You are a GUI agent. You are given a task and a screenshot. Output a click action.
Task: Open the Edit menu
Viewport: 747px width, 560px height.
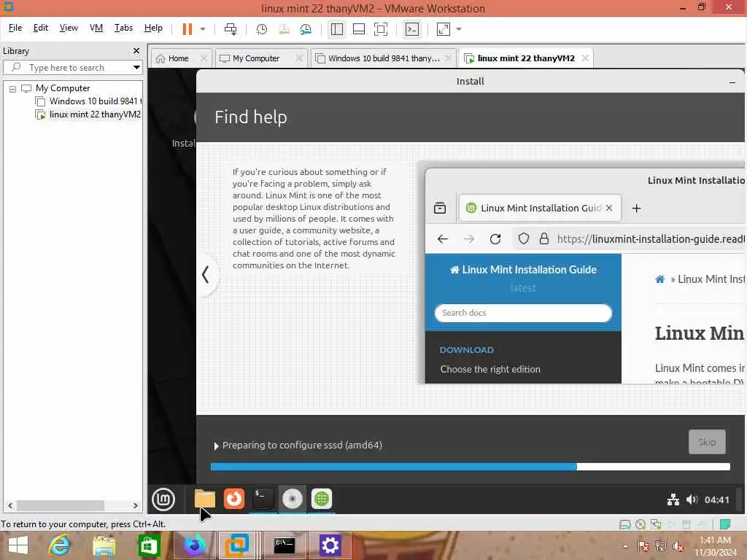(41, 28)
